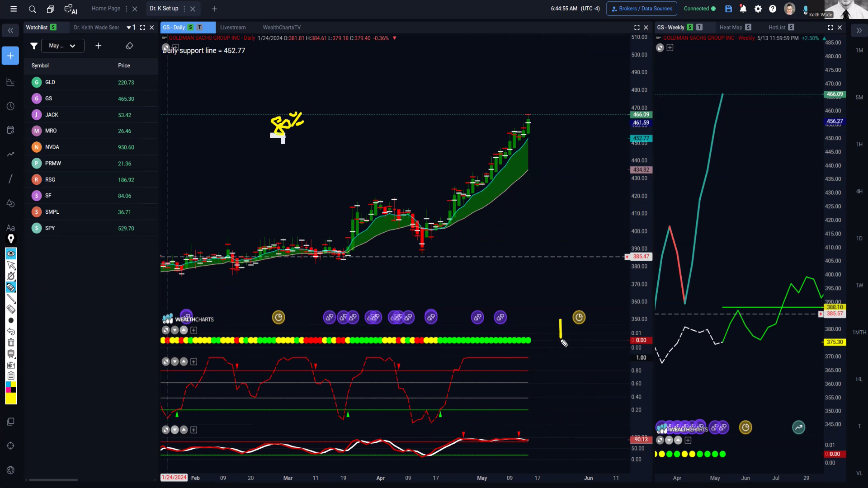Select the highlighter marker drawing tool
Screen dimensions: 868x488
tap(11, 287)
